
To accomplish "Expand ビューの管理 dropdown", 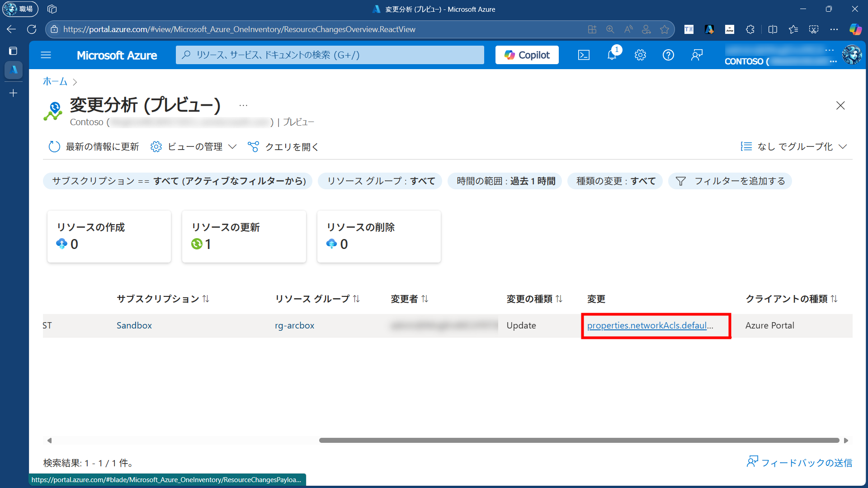I will pos(194,147).
